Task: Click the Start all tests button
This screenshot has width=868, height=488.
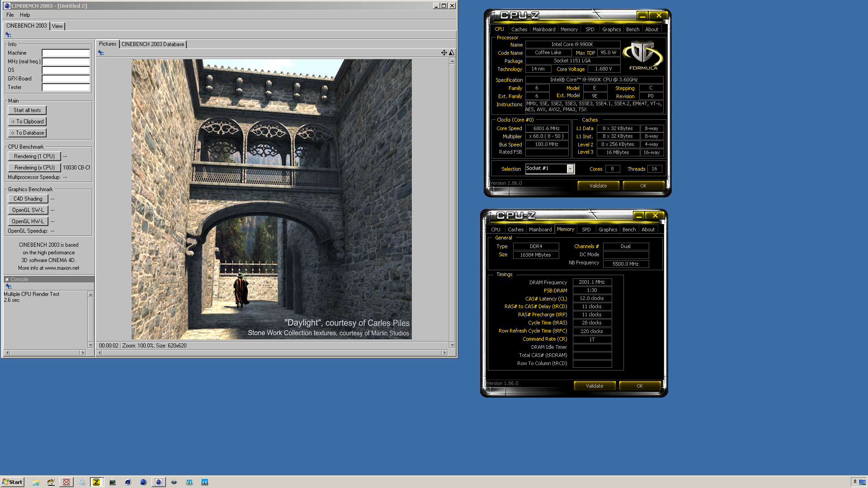Action: (x=27, y=110)
